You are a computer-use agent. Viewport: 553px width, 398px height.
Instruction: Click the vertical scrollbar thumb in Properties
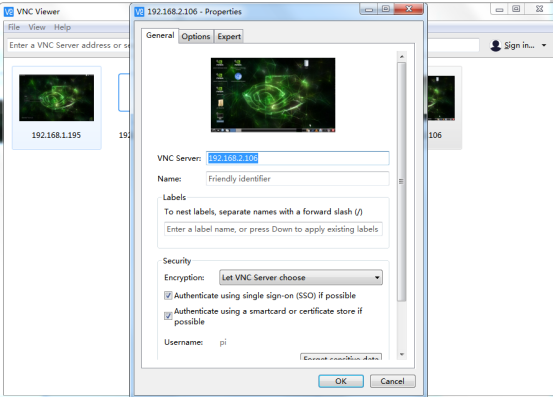click(x=401, y=182)
